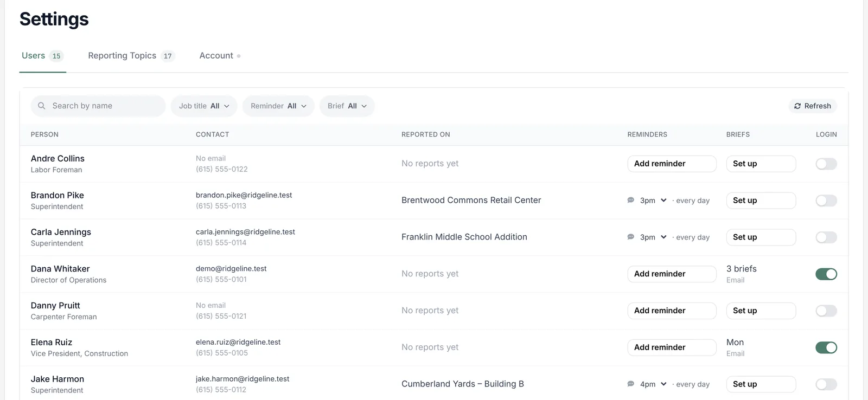This screenshot has height=400, width=868.
Task: Add reminder for Andre Collins
Action: point(672,164)
